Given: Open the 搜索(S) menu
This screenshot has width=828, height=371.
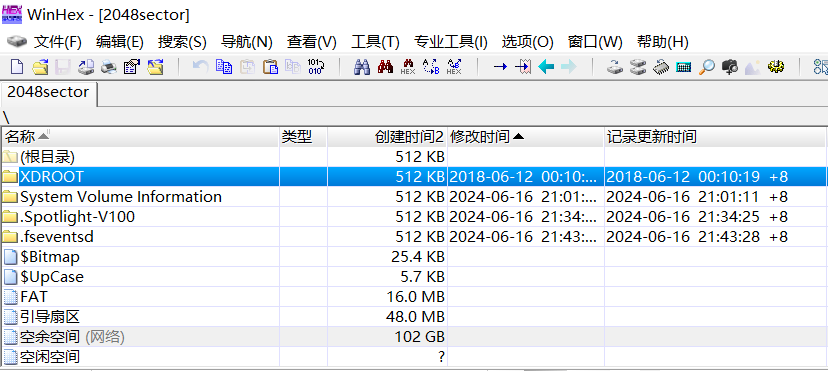Looking at the screenshot, I should click(182, 42).
